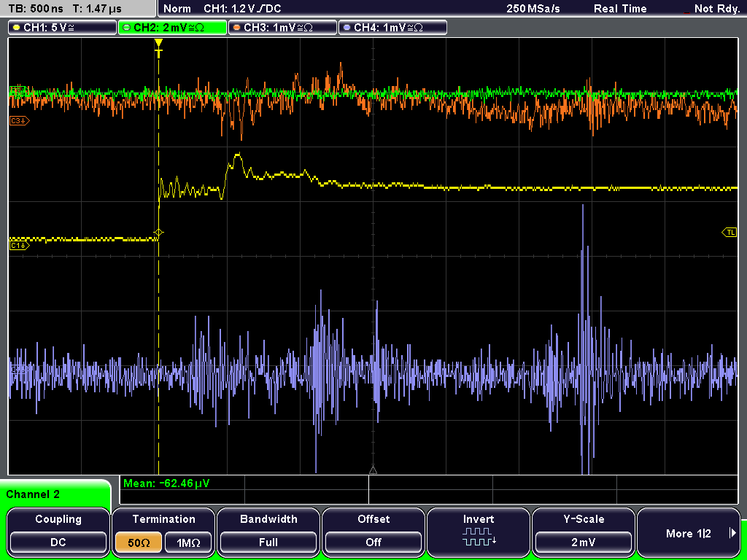Click the Channel 2 menu title
The image size is (747, 560).
[33, 494]
